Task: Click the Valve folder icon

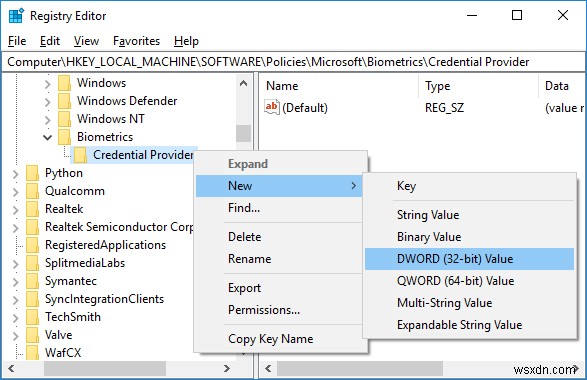Action: pyautogui.click(x=33, y=335)
